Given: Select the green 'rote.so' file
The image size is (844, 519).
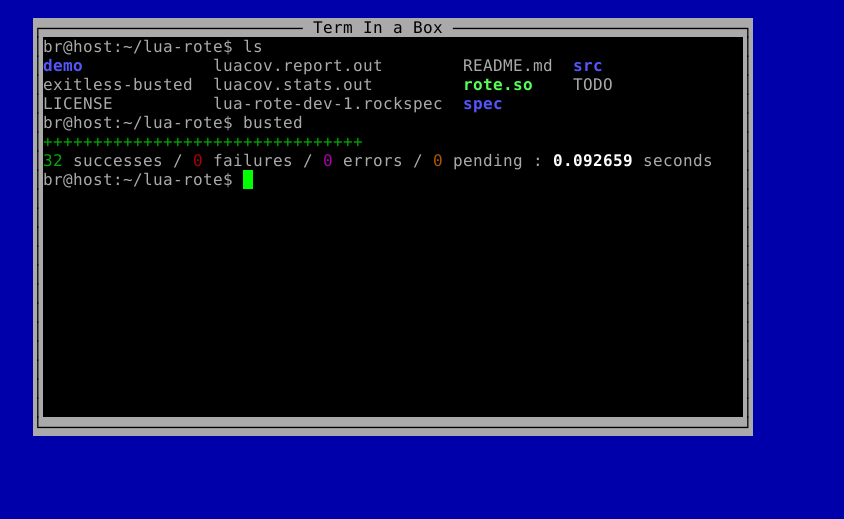Looking at the screenshot, I should pos(498,85).
